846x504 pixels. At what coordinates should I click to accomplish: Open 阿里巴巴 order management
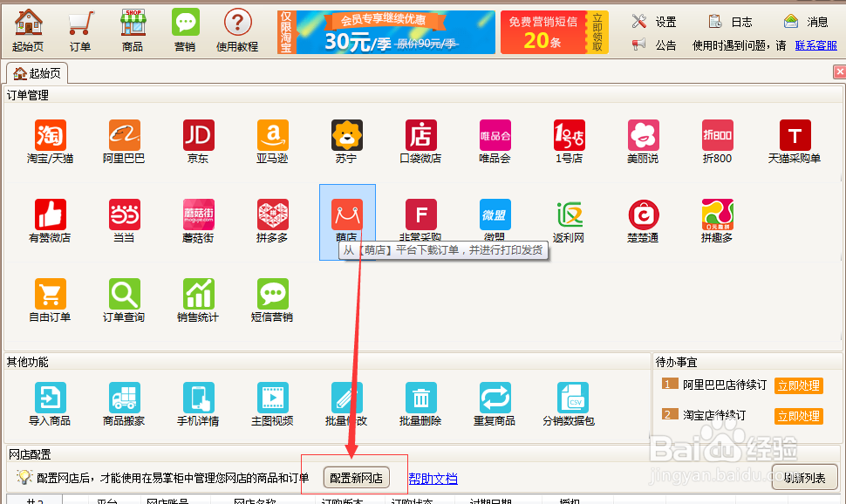point(124,142)
